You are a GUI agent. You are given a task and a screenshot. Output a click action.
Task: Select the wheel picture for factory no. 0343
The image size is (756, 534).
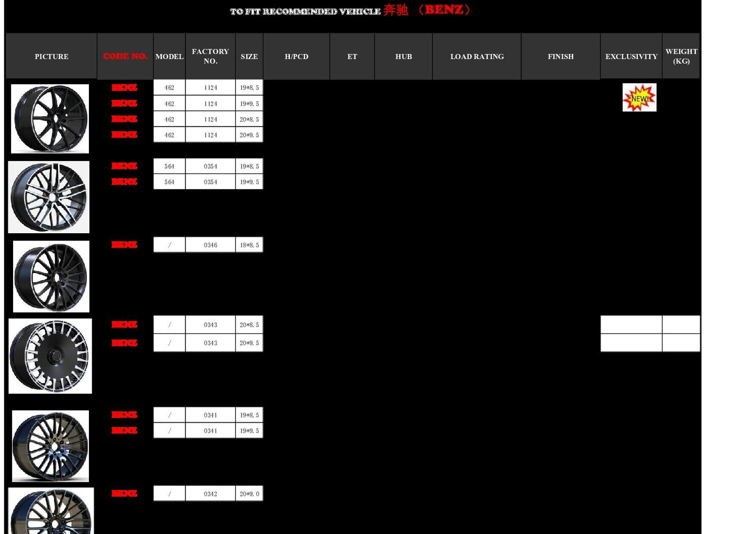click(x=50, y=356)
